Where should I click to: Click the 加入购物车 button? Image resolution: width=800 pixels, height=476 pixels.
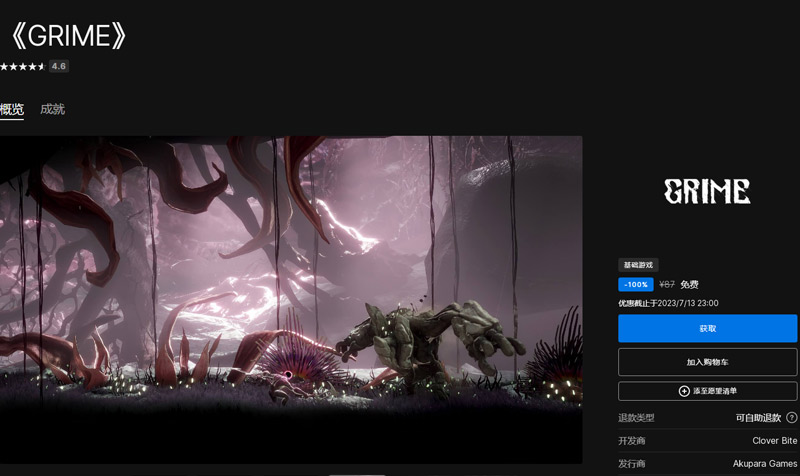click(707, 362)
